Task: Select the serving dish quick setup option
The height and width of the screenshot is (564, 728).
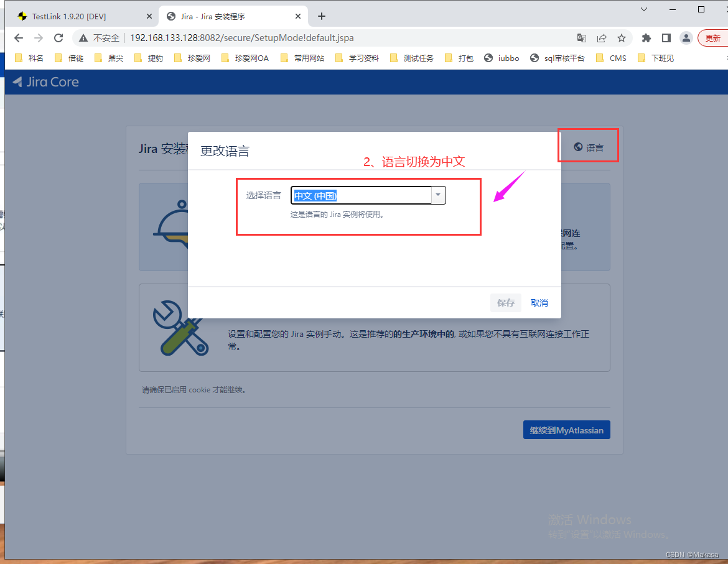Action: coord(374,227)
